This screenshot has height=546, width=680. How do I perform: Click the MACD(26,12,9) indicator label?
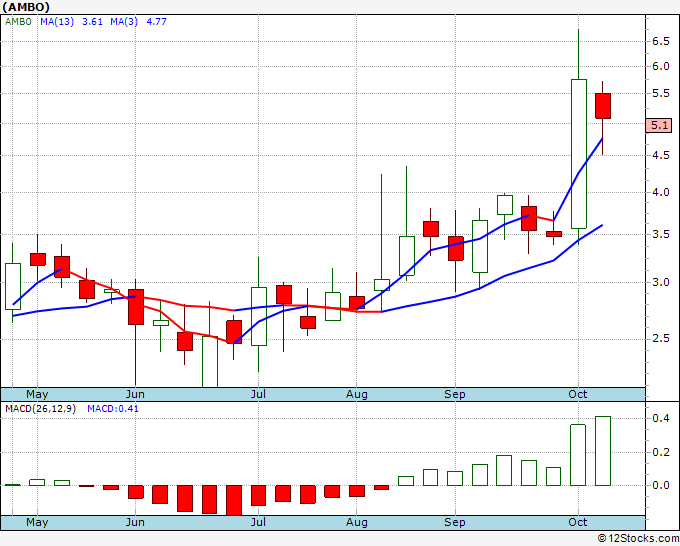point(40,409)
